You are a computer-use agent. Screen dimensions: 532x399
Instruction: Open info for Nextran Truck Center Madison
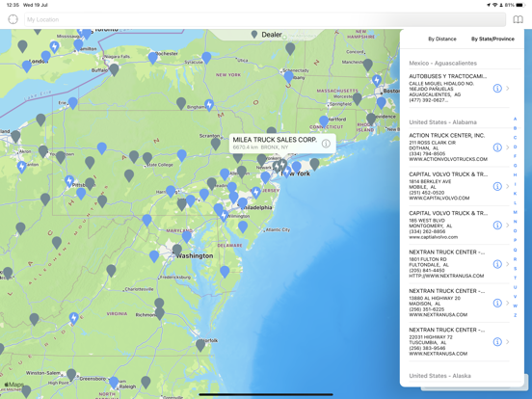497,303
